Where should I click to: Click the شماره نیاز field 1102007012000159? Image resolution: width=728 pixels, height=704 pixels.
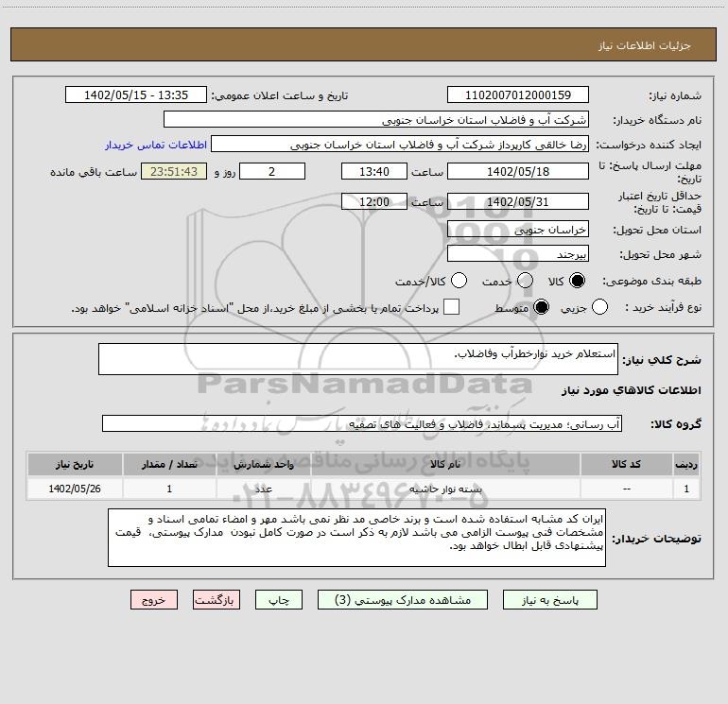pyautogui.click(x=518, y=94)
